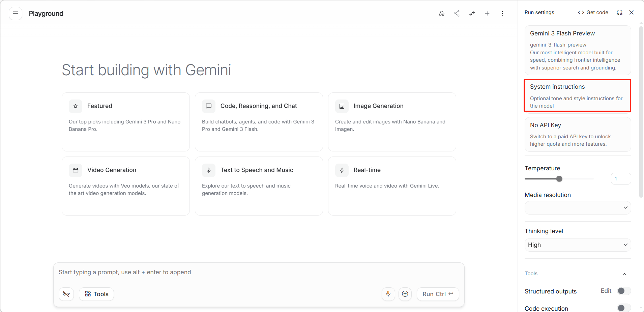Click the prompt text input area
The height and width of the screenshot is (312, 644).
click(x=259, y=273)
